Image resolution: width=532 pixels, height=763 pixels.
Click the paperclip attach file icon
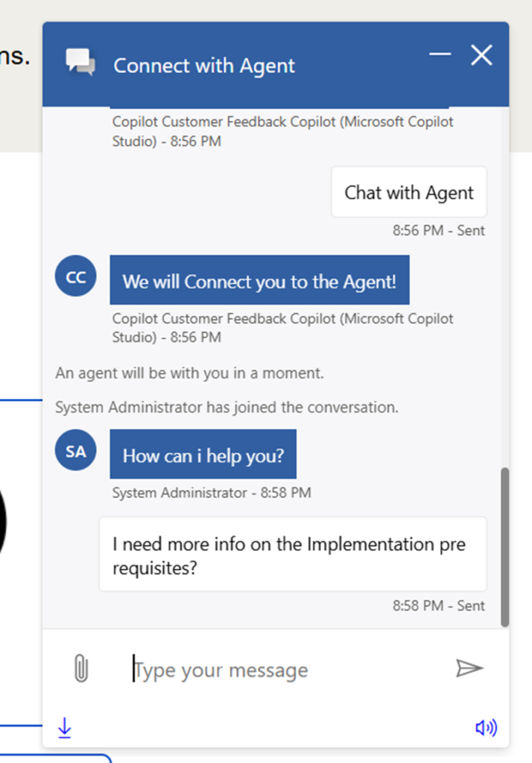click(x=80, y=668)
